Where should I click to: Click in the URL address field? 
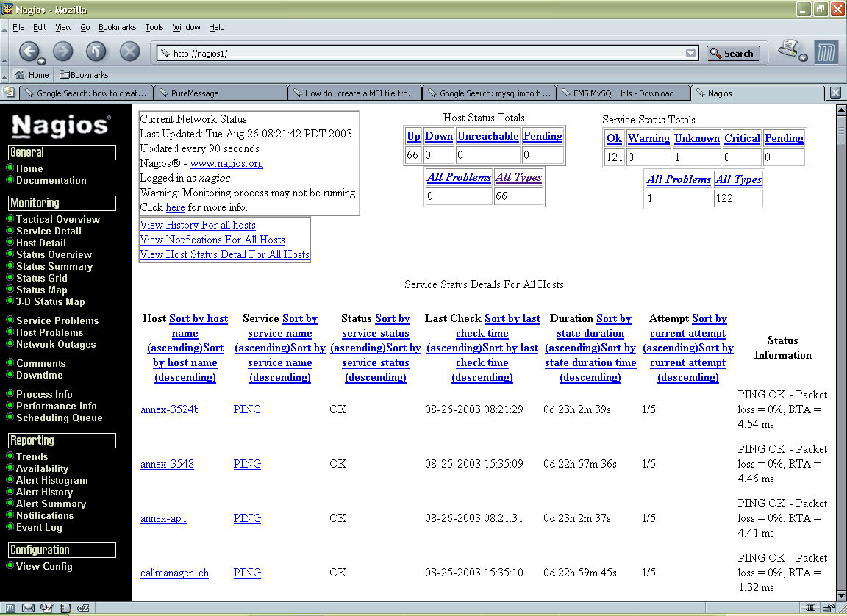click(x=421, y=53)
